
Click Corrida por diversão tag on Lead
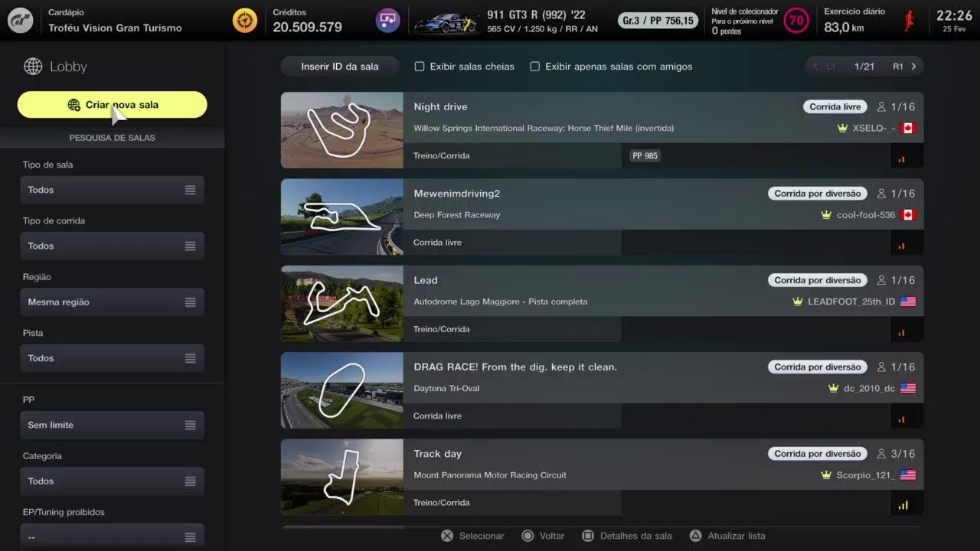pos(818,280)
